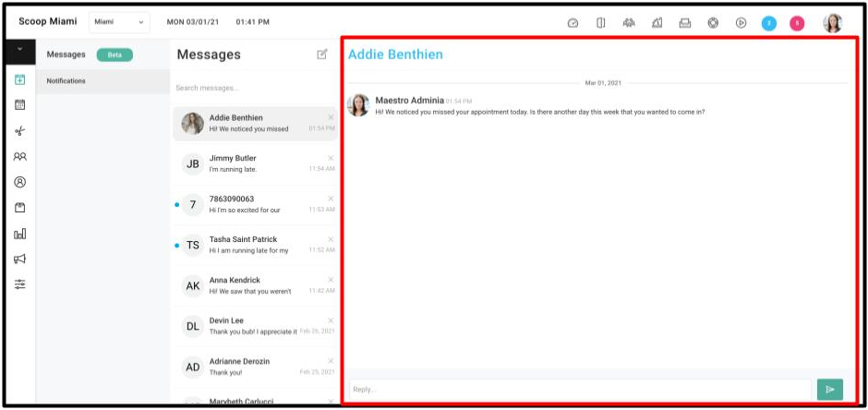Screen dimensions: 868x410
Task: Open the 7863090063 conversation
Action: tap(255, 205)
